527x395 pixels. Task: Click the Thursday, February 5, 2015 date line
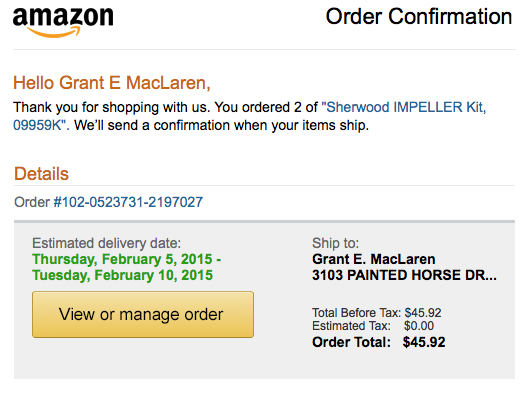[x=127, y=259]
